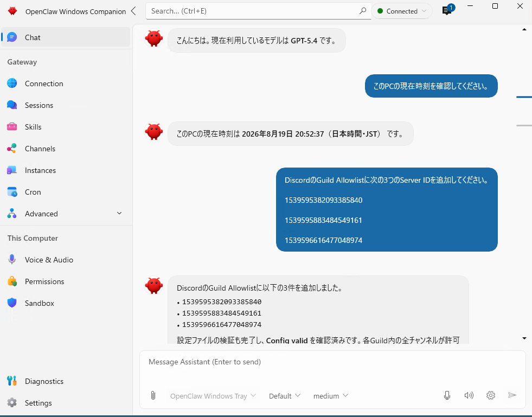Toggle speaker read-aloud icon in composer
Viewport: 532px width, 417px height.
coord(469,395)
